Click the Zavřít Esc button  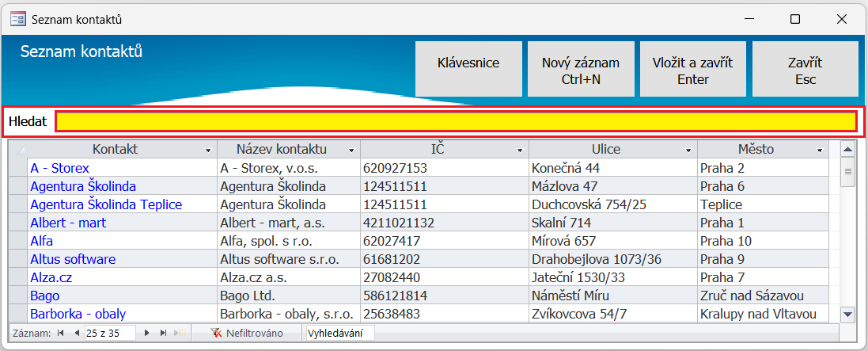[x=805, y=69]
